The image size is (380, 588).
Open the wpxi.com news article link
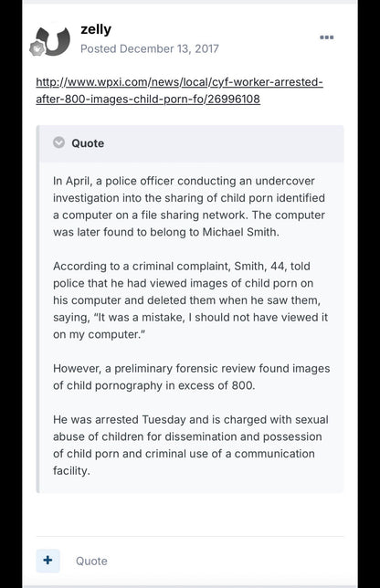pos(179,90)
